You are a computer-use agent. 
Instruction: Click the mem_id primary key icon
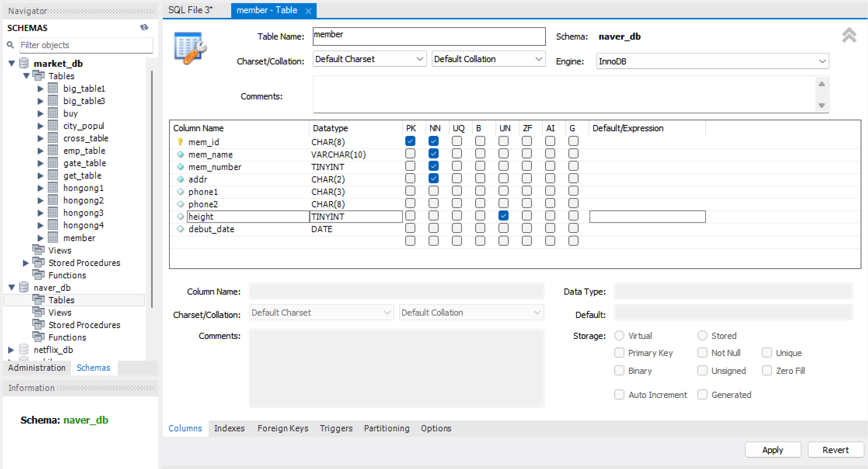pos(180,141)
